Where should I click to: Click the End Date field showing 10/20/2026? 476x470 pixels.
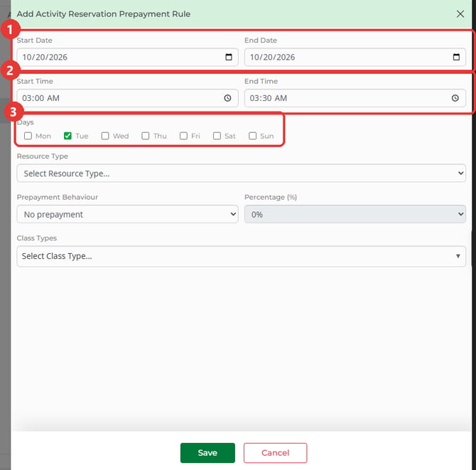tap(355, 57)
